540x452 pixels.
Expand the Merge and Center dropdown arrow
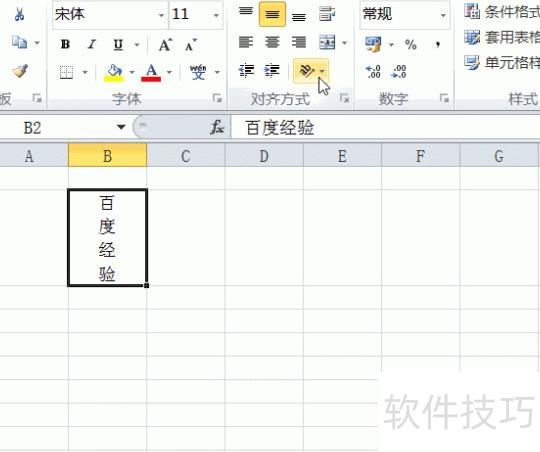tap(344, 43)
